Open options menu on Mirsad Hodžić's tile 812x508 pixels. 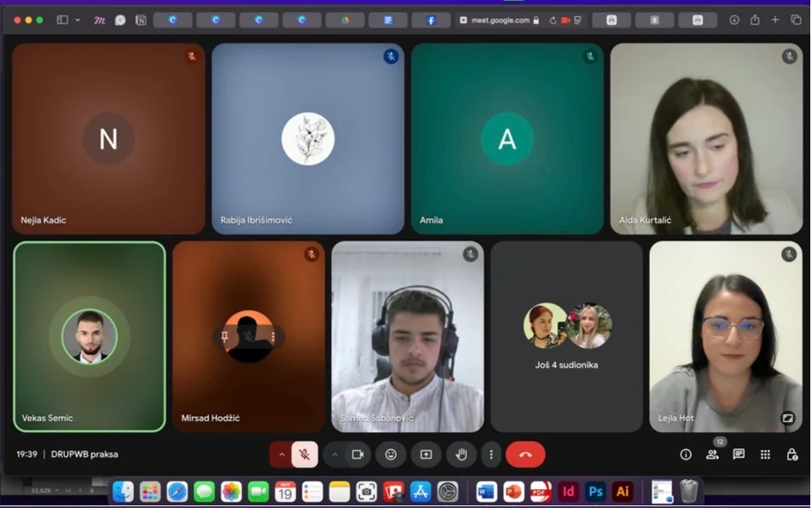(x=273, y=337)
